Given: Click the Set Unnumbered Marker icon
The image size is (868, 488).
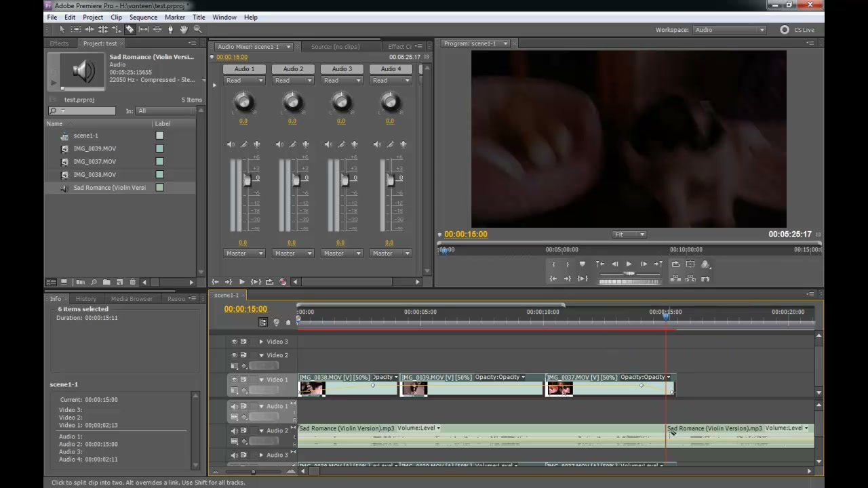Looking at the screenshot, I should 582,264.
